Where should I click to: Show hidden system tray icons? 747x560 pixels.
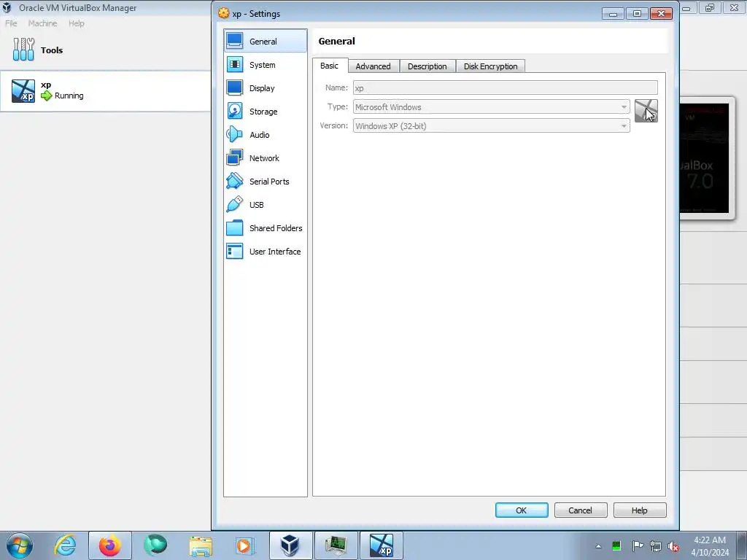click(x=598, y=546)
